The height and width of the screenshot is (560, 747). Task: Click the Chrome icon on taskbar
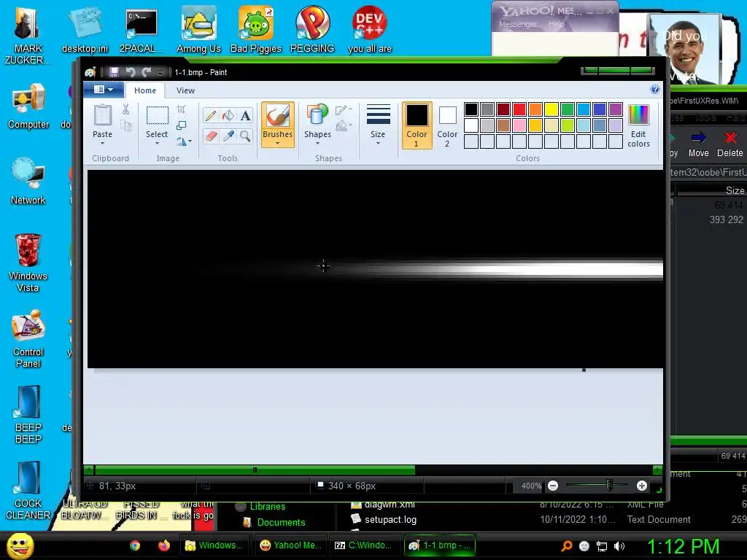[135, 545]
